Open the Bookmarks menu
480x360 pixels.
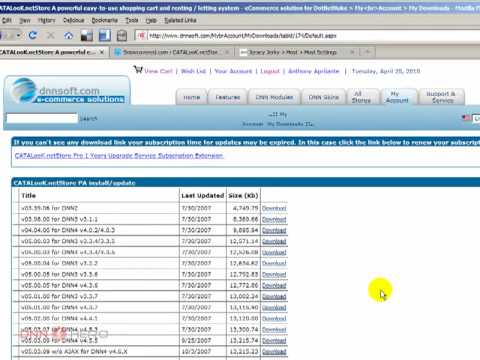tap(105, 20)
